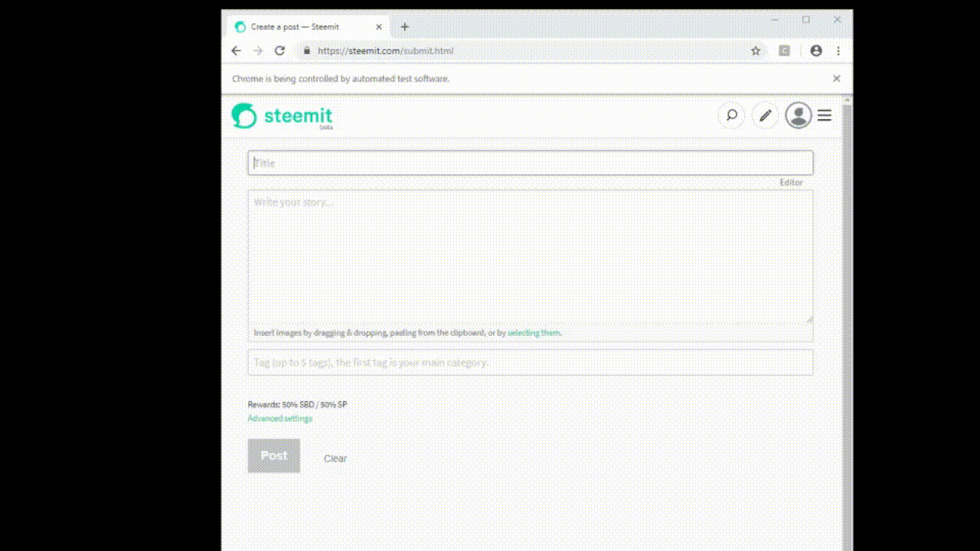Select the Create a post — Steemit tab
The height and width of the screenshot is (551, 980).
tap(309, 27)
